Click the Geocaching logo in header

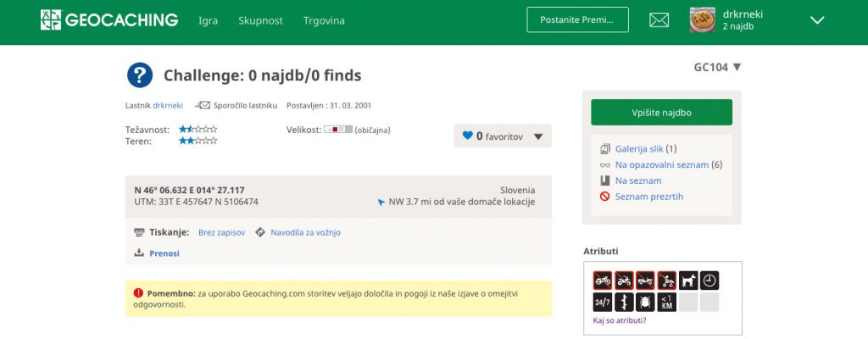[x=108, y=20]
